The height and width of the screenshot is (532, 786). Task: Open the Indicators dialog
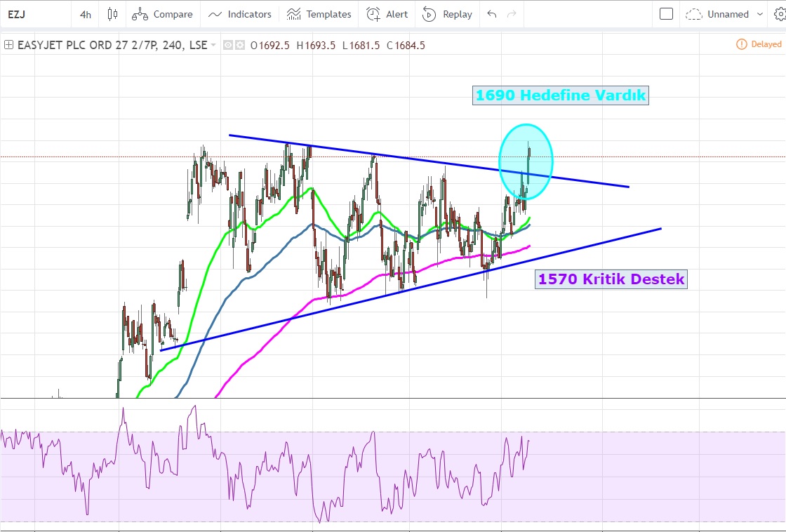(x=240, y=14)
